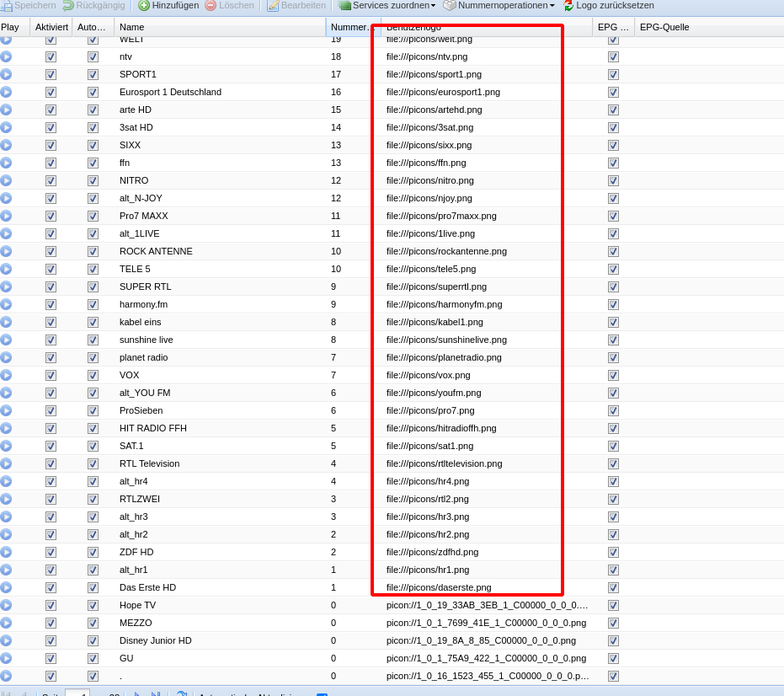Play the SAT.1 channel
The height and width of the screenshot is (696, 784).
coord(6,446)
